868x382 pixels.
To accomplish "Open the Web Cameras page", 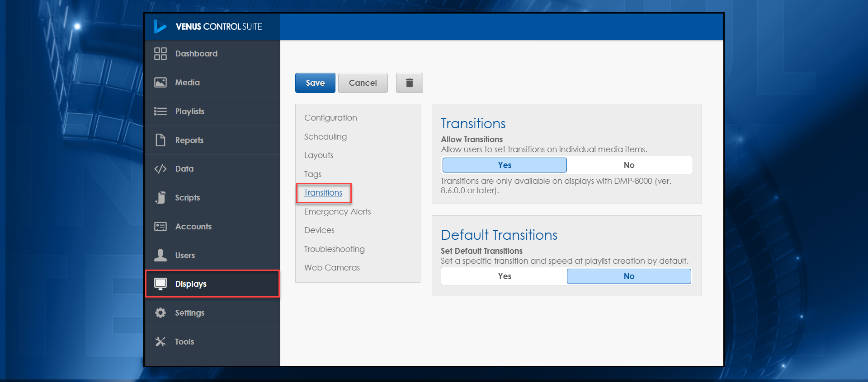I will pos(332,267).
